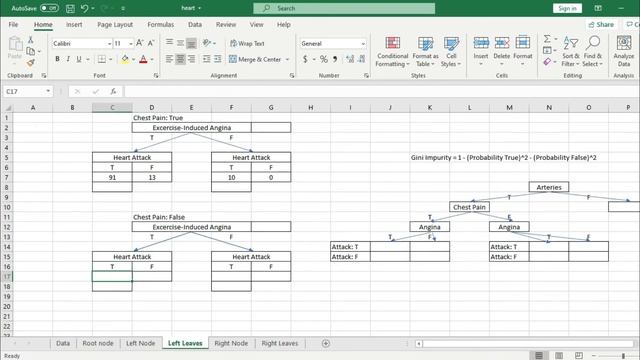The height and width of the screenshot is (360, 640).
Task: Click the Accounting dollar format icon
Action: click(305, 59)
